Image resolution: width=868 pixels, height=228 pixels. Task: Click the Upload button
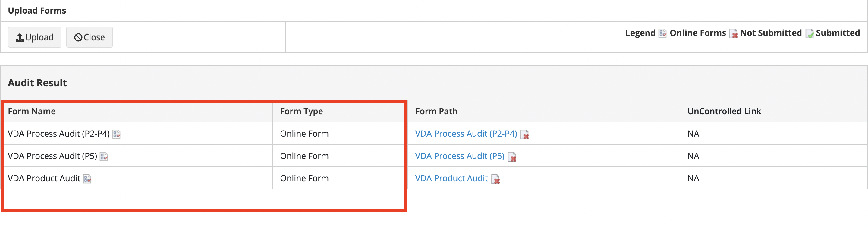(x=34, y=37)
